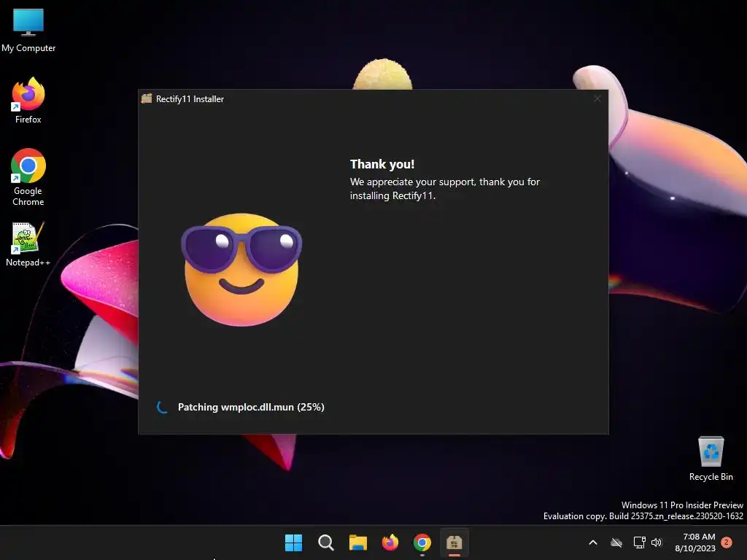Screen dimensions: 747x560
Task: Open the taskbar Search
Action: [326, 542]
